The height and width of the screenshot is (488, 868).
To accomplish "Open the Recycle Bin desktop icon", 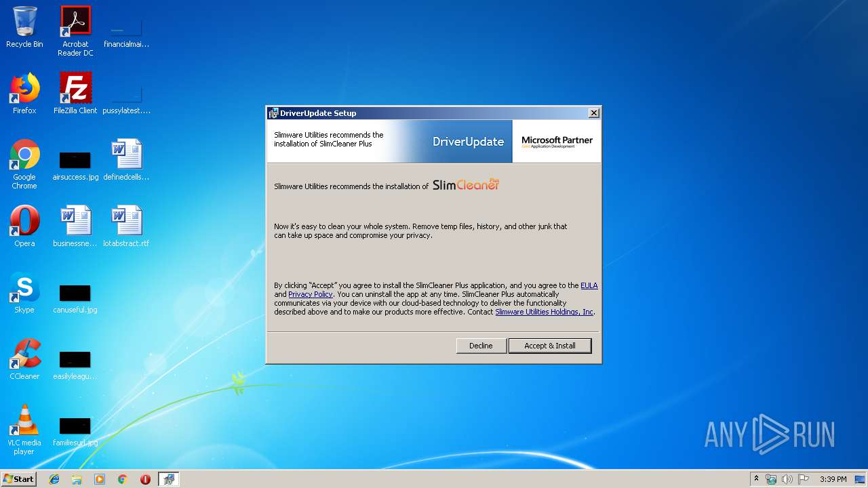I will click(x=24, y=27).
